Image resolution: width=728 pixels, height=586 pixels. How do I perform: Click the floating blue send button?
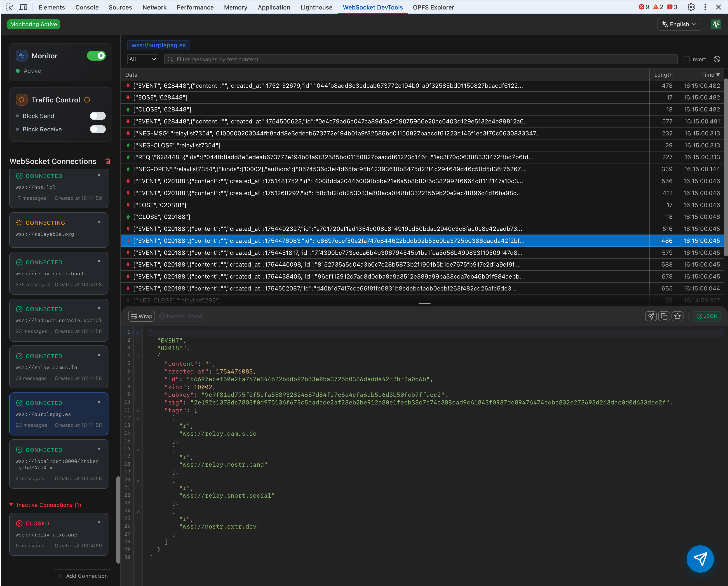700,559
